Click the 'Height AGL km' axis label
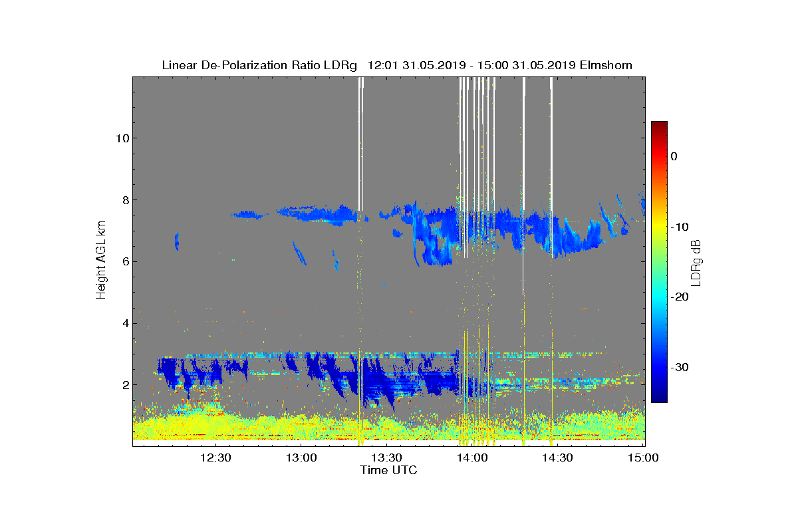Image resolution: width=798 pixels, height=532 pixels. click(101, 261)
